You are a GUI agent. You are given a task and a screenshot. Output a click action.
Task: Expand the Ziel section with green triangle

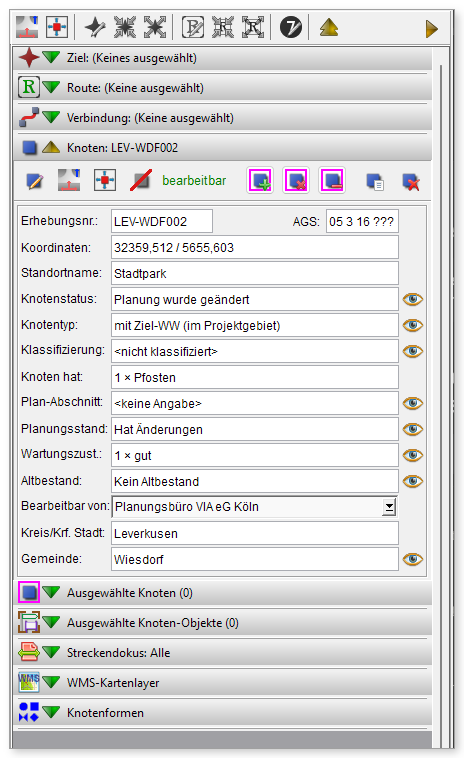pyautogui.click(x=51, y=57)
